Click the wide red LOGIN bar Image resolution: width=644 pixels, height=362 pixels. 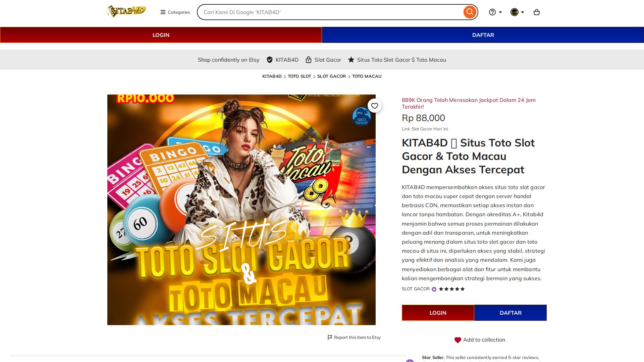point(161,35)
